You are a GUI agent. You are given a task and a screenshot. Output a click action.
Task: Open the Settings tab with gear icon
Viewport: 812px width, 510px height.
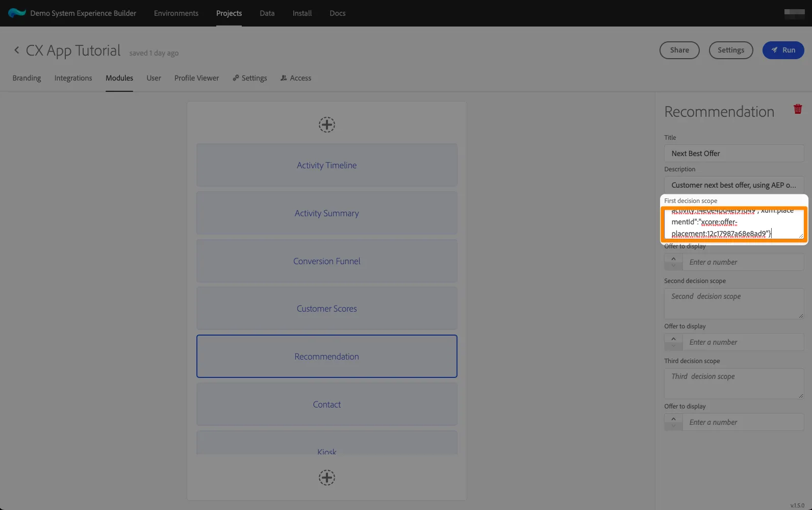[x=250, y=78]
